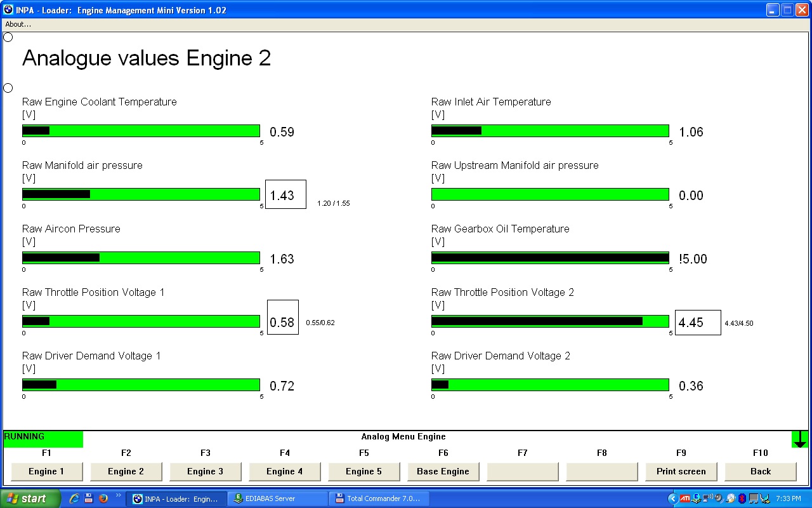This screenshot has height=508, width=812.
Task: Click the circle at the top-left corner
Action: (x=8, y=37)
